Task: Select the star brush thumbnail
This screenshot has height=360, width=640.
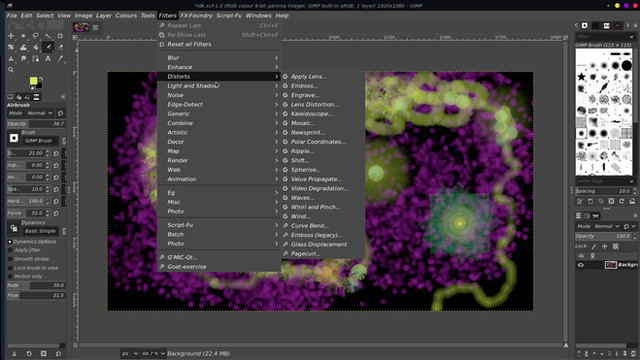Action: pos(582,76)
